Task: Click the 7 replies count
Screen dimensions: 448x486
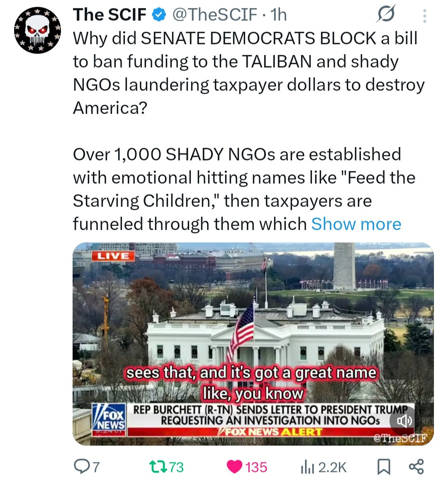Action: (96, 467)
